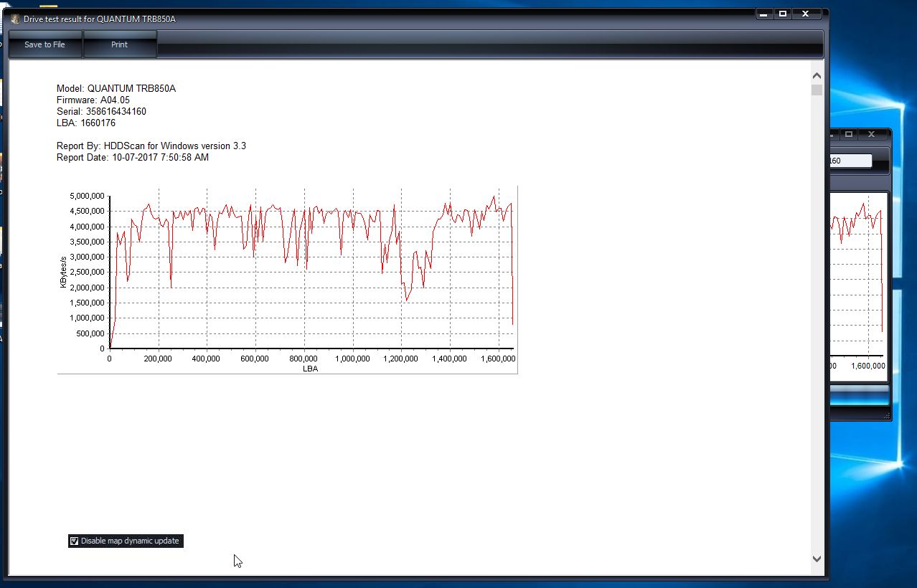Viewport: 917px width, 588px height.
Task: Click the LBA: 1660176 line
Action: (x=86, y=123)
